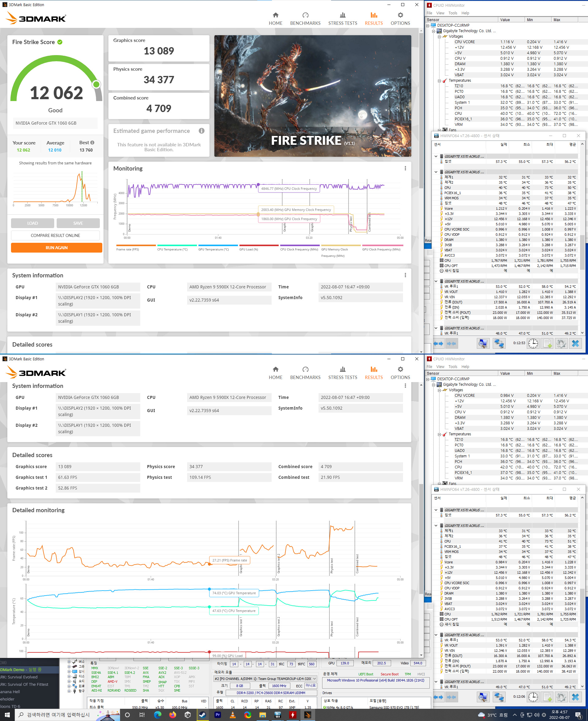Open the Monitoring panel three-dot menu
Viewport: 588px width, 721px height.
click(405, 168)
